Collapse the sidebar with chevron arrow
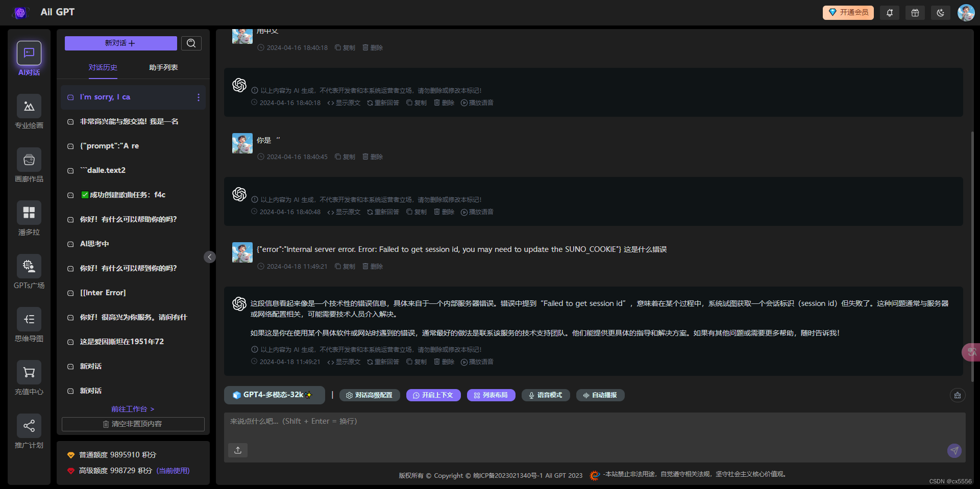 [x=209, y=257]
